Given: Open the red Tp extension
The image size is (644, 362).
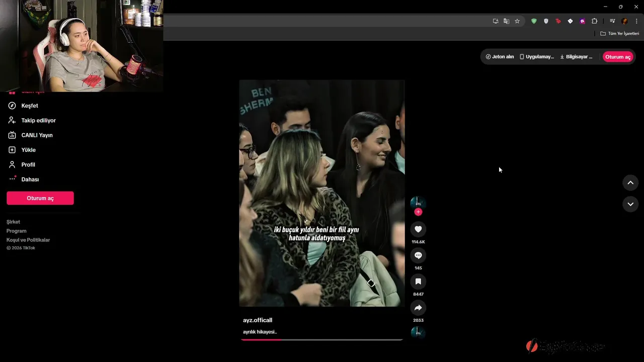Looking at the screenshot, I should click(558, 21).
